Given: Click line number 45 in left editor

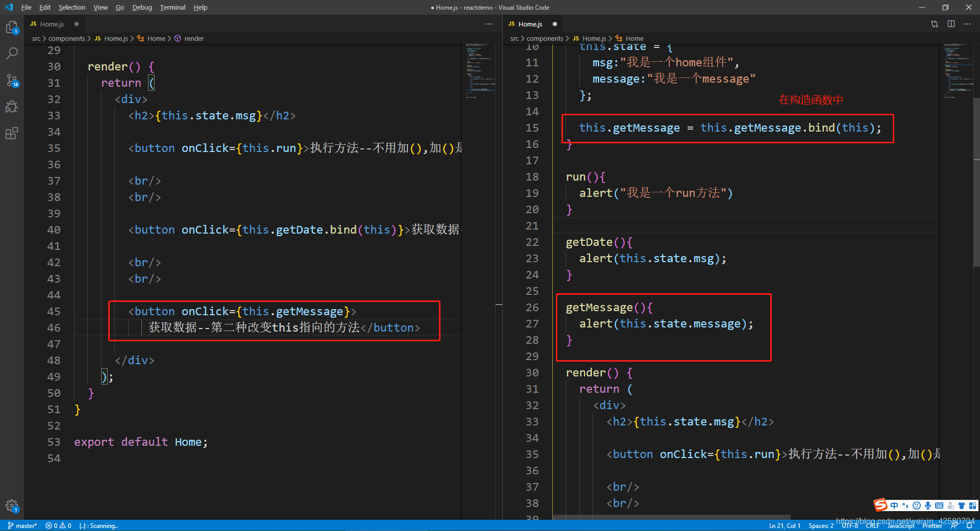Looking at the screenshot, I should point(54,311).
